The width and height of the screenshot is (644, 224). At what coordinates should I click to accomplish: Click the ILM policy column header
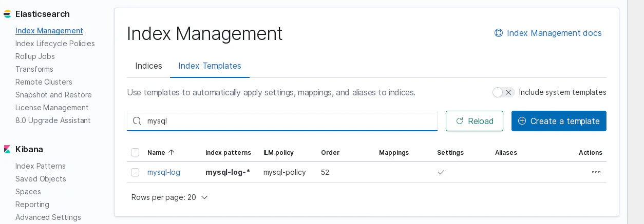pos(278,152)
